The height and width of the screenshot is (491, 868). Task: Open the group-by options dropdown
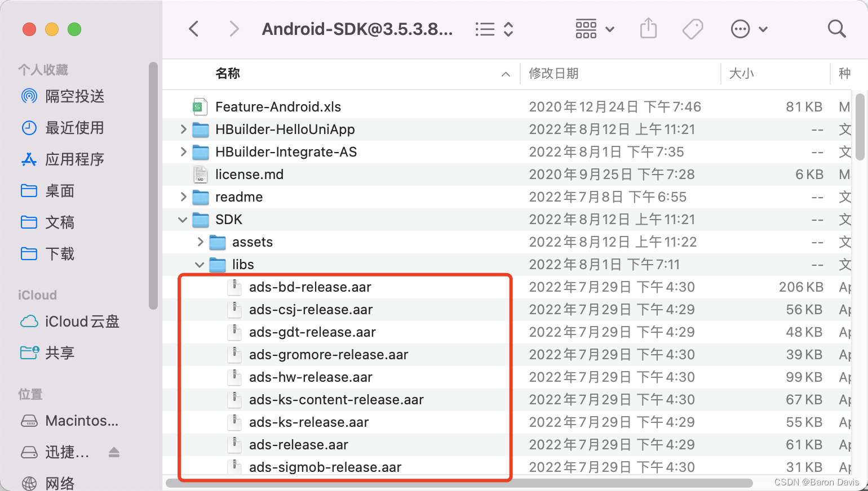point(595,29)
